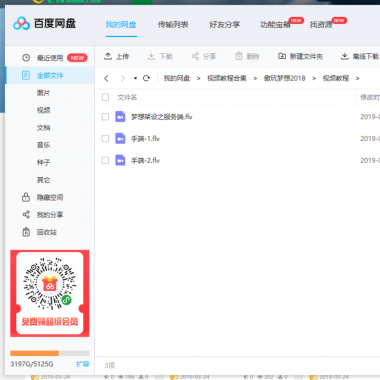Select file name 梦想架设之服务端.flv
Image resolution: width=380 pixels, height=380 pixels.
coord(162,117)
